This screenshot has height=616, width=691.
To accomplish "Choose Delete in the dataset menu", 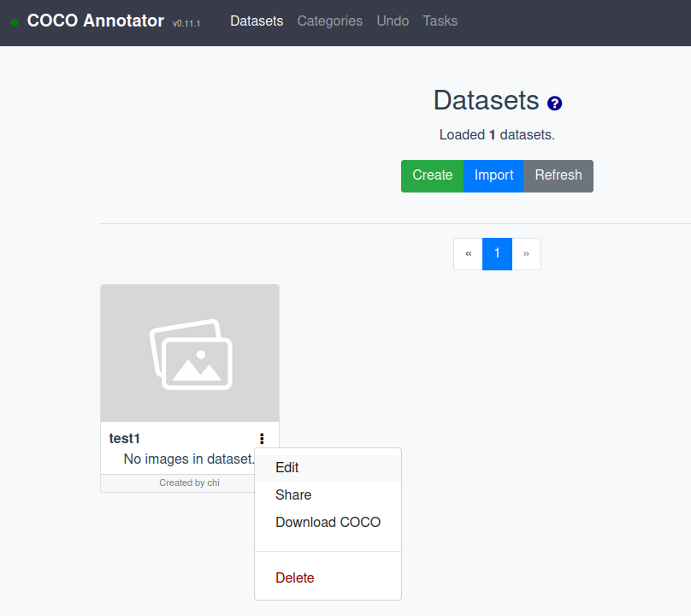I will 328,577.
